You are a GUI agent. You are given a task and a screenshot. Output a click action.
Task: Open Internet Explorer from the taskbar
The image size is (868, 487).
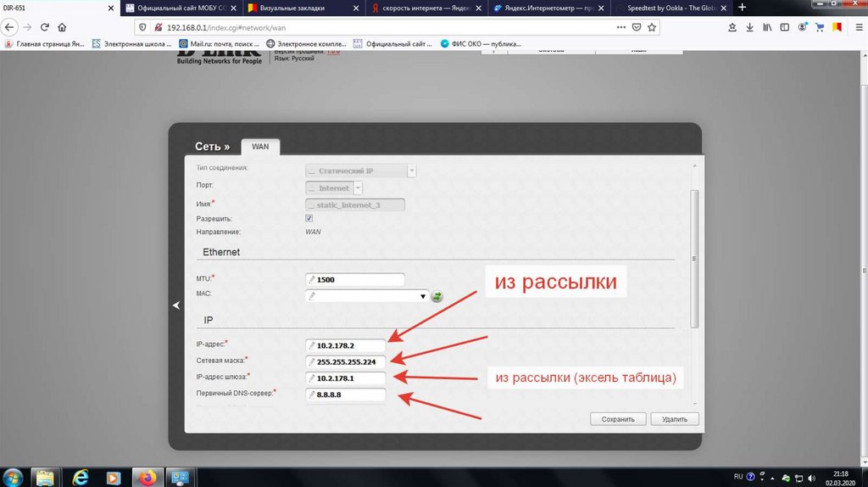click(x=81, y=477)
